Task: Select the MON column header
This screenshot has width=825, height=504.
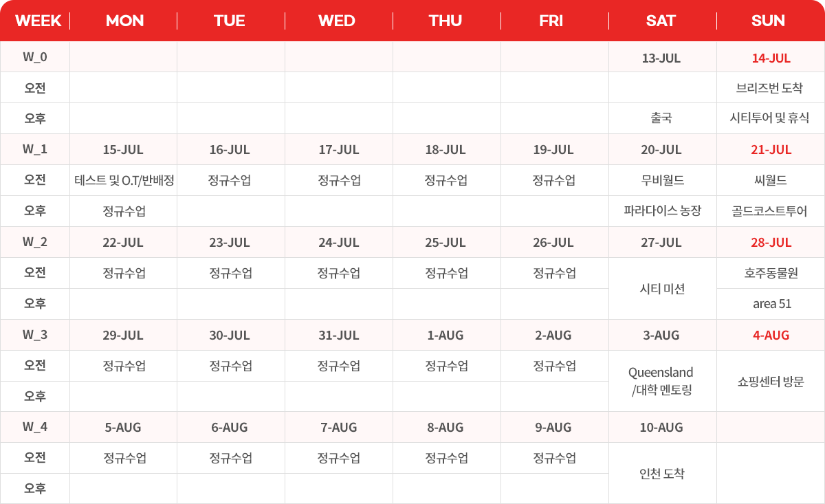Action: (x=124, y=21)
